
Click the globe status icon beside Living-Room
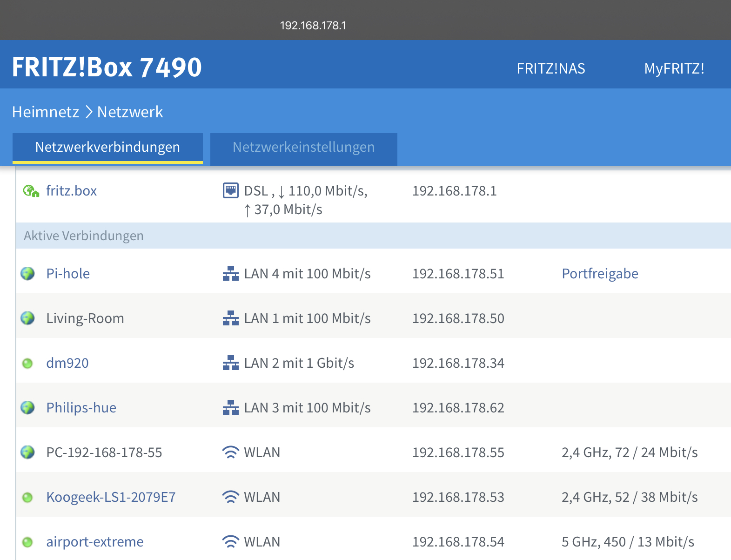pyautogui.click(x=28, y=318)
